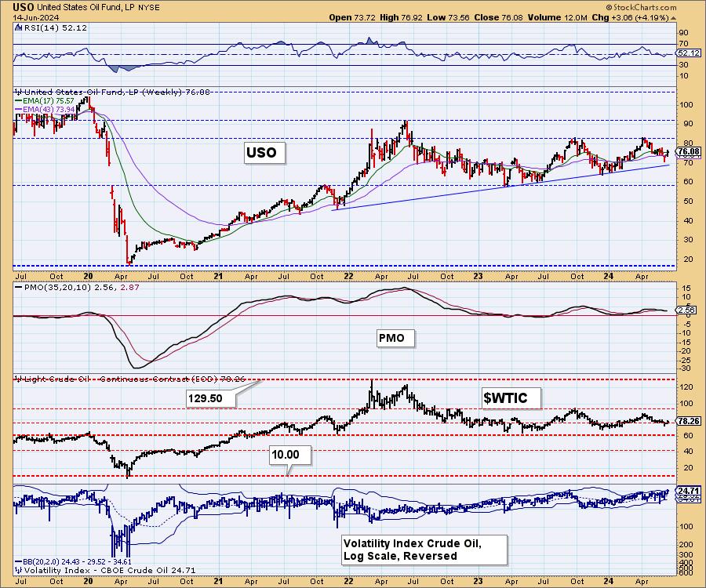
Task: Click year label 21 on bottom time axis
Action: pos(217,580)
